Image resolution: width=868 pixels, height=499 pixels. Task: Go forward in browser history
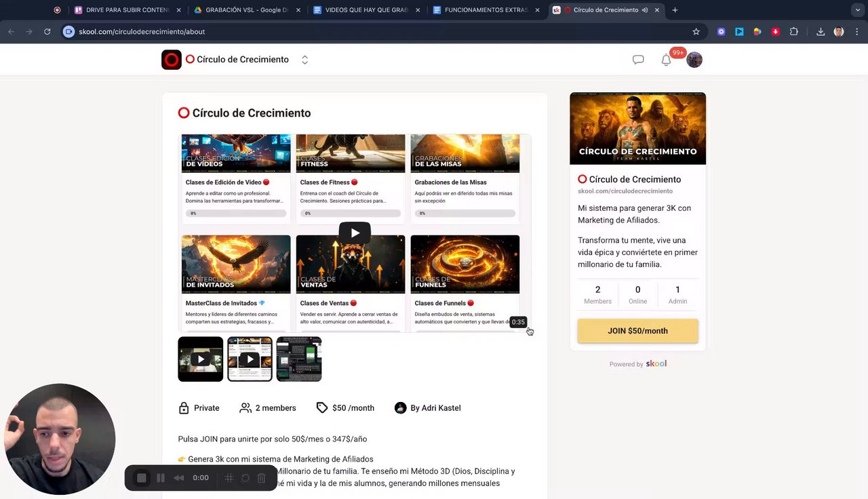28,31
